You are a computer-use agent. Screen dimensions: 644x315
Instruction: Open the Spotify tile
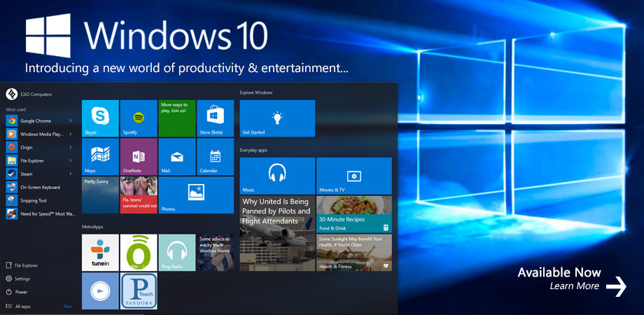pos(139,118)
